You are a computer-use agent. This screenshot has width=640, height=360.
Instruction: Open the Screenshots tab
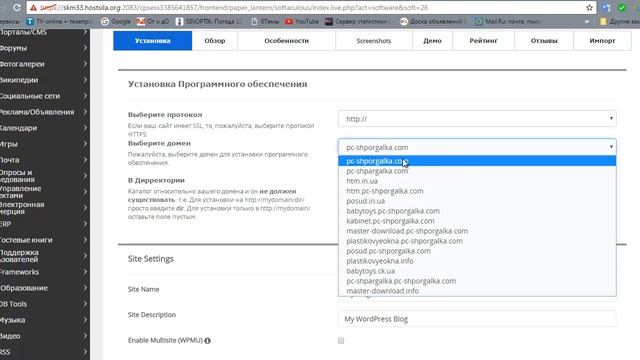tap(374, 41)
